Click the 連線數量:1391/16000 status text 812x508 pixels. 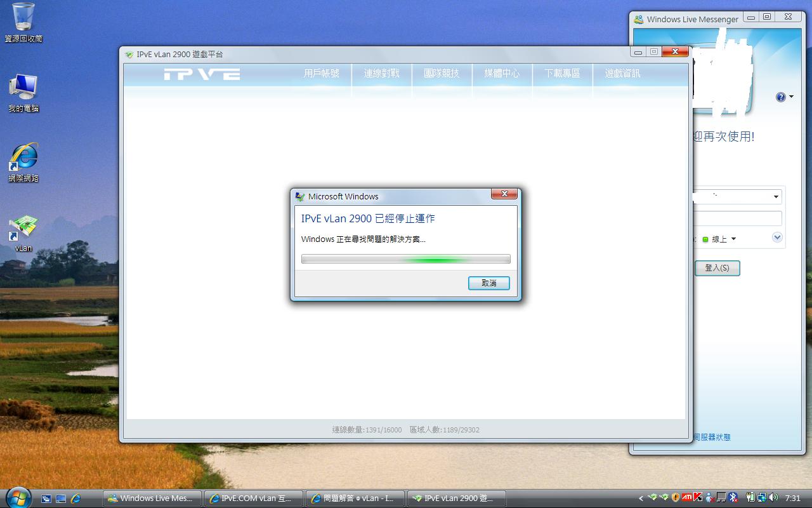pyautogui.click(x=367, y=430)
